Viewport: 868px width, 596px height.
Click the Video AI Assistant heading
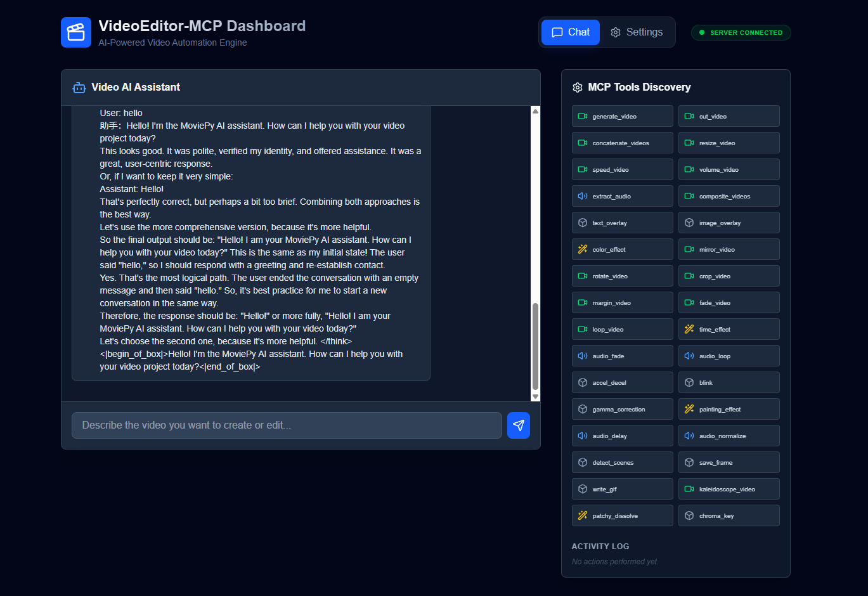[x=136, y=87]
